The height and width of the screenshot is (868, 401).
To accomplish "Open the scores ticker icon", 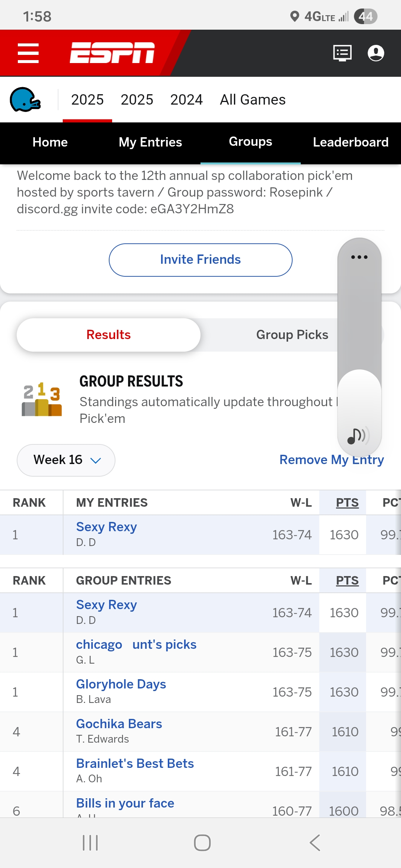I will coord(342,53).
